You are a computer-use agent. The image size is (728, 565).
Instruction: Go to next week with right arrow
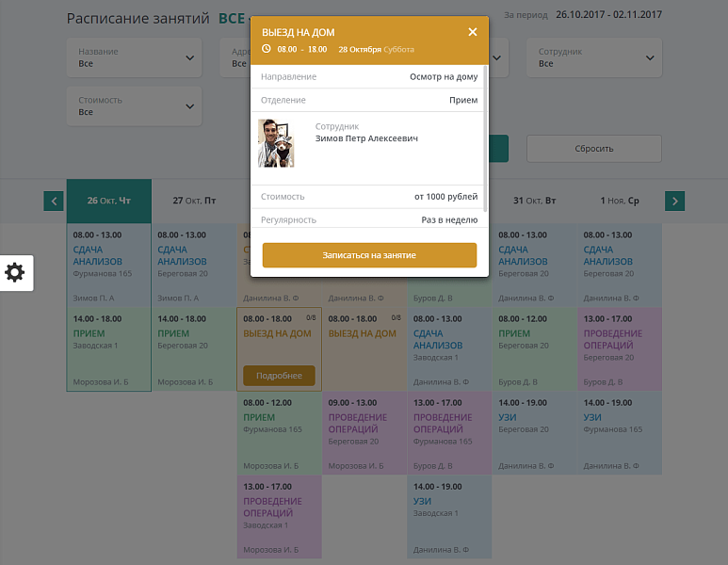click(x=674, y=201)
